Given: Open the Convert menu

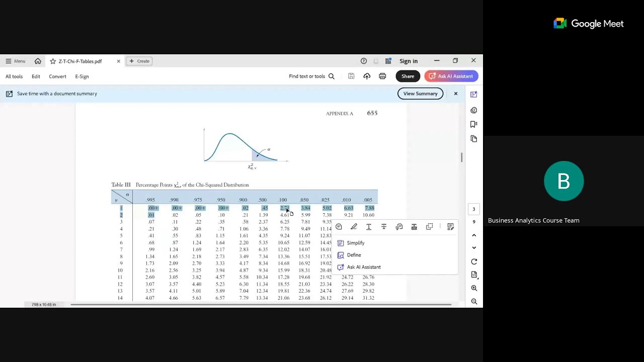Looking at the screenshot, I should point(57,76).
